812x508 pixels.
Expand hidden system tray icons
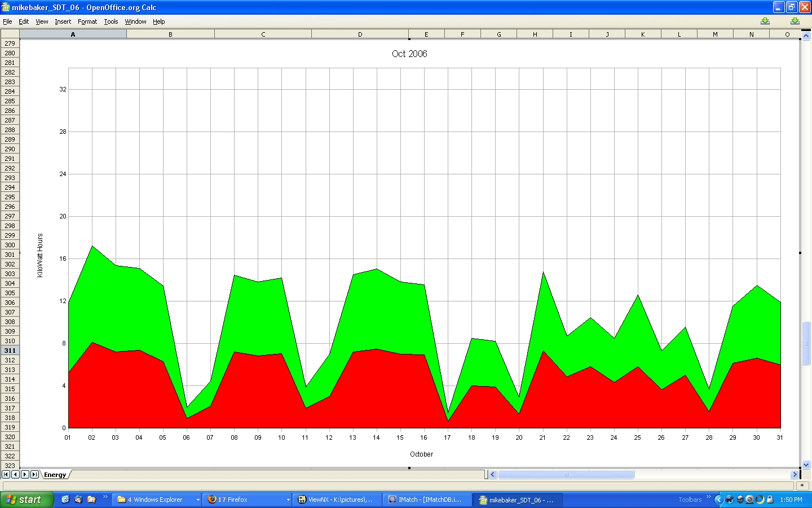tap(718, 500)
